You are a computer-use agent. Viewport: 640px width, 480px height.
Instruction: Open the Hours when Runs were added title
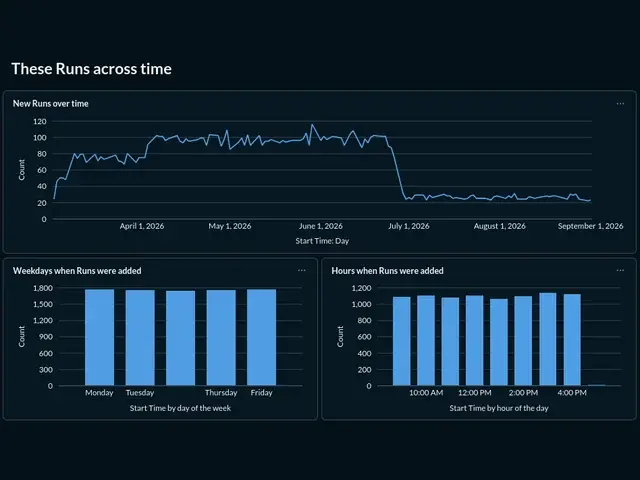tap(387, 271)
